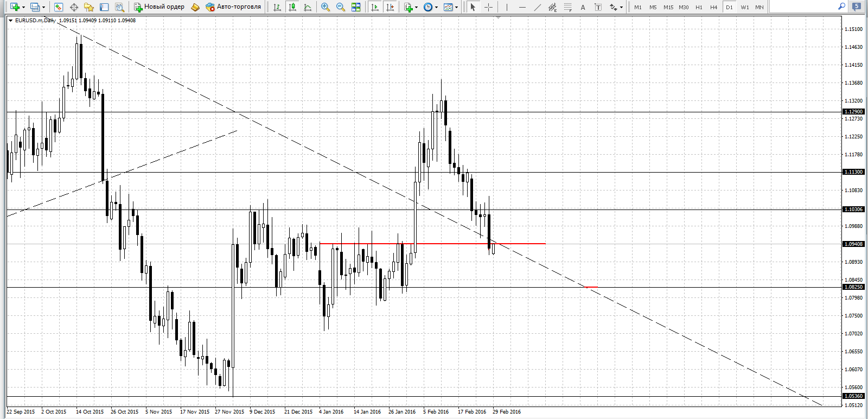Image resolution: width=868 pixels, height=419 pixels.
Task: Switch chart to bar chart
Action: tap(277, 7)
